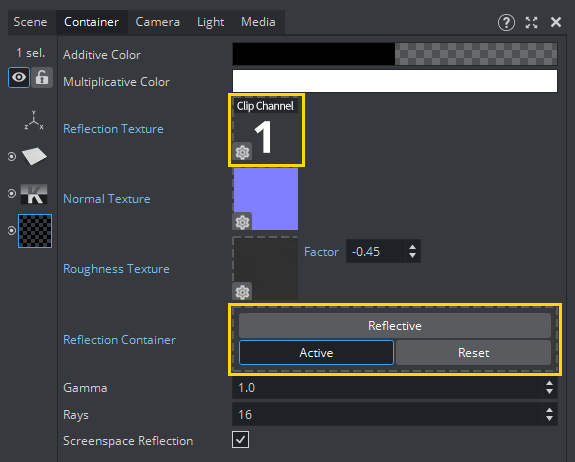Open Roughness Texture gear settings
The width and height of the screenshot is (575, 462).
click(x=242, y=292)
